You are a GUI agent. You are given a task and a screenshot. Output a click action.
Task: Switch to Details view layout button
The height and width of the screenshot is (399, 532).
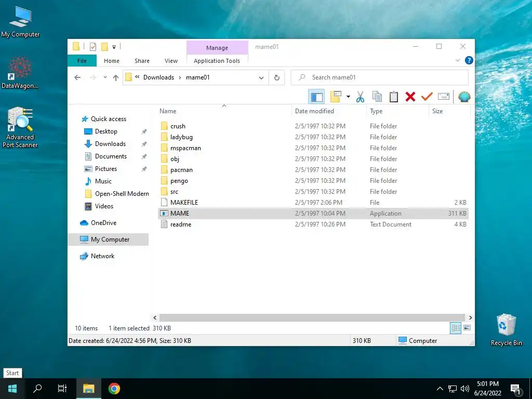(x=455, y=328)
